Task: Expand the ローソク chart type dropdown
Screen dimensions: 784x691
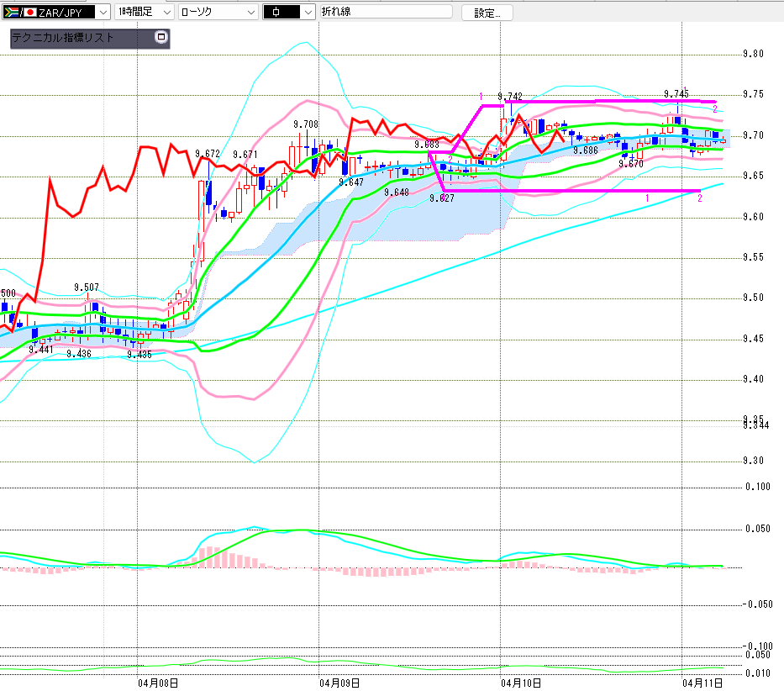Action: (251, 13)
